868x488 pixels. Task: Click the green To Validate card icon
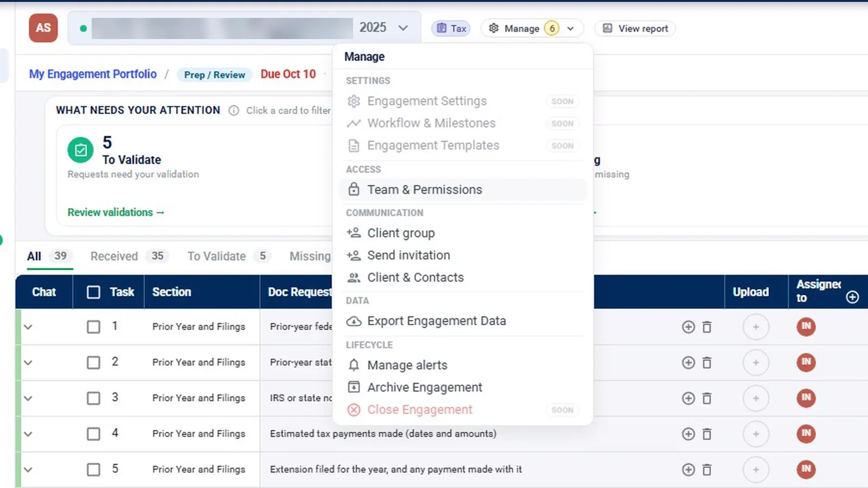click(x=80, y=150)
